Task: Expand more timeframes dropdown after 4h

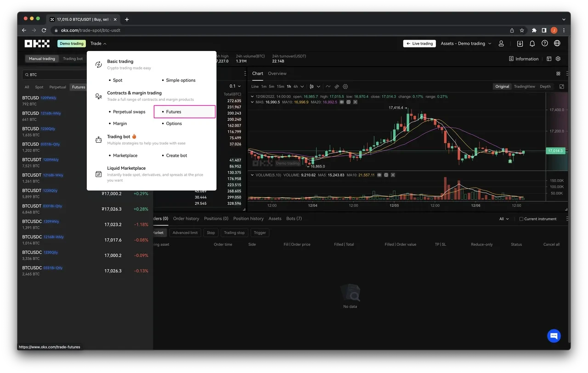Action: (302, 86)
